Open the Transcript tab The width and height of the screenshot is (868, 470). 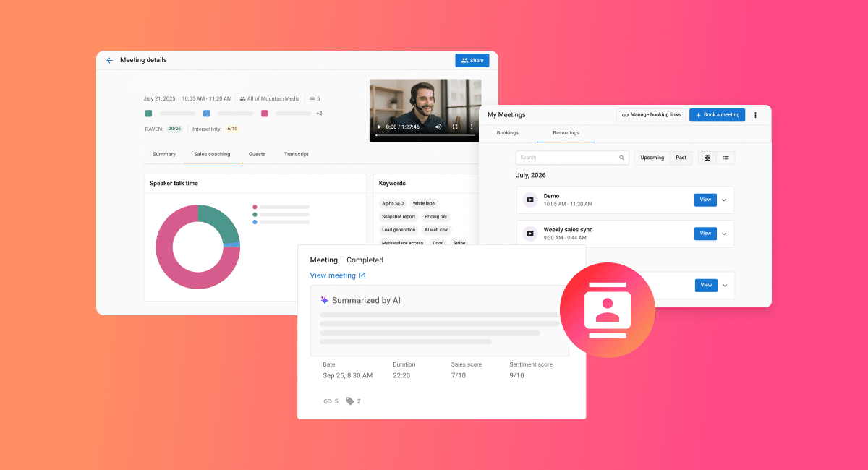point(296,154)
